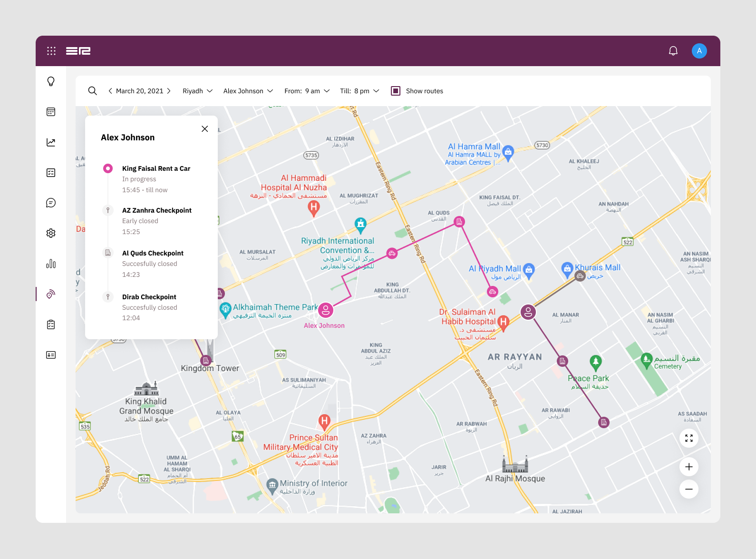Open the calendar sidebar icon
756x559 pixels.
[x=51, y=112]
